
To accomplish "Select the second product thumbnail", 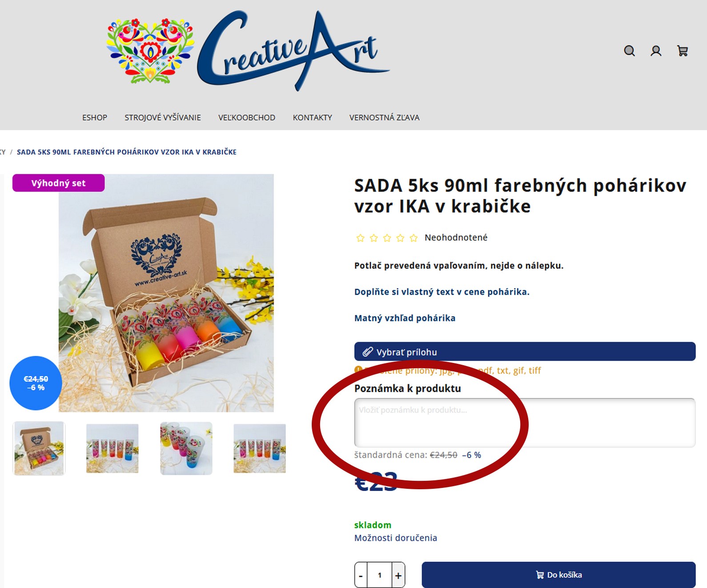I will coord(112,448).
